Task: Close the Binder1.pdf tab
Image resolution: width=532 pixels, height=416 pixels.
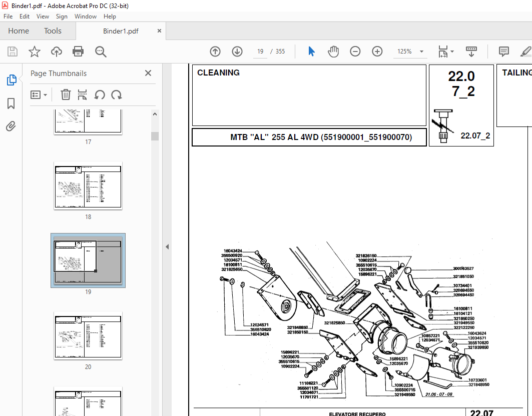Action: tap(159, 31)
